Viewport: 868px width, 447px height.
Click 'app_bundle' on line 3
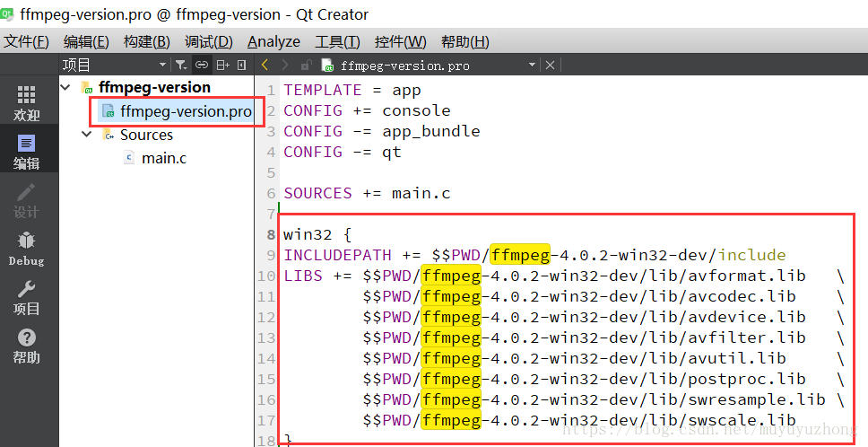430,131
